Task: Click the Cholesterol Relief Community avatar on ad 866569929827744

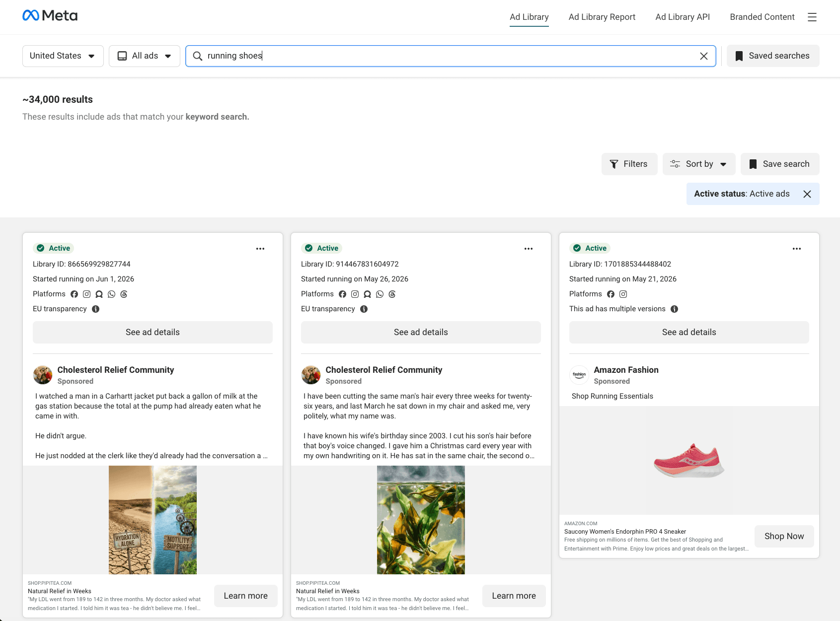Action: (43, 375)
